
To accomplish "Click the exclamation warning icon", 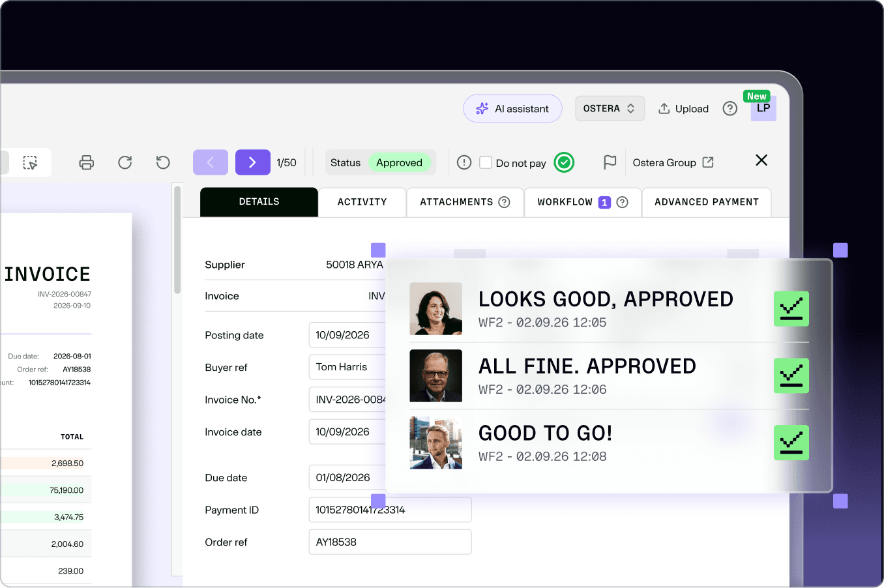I will pos(464,162).
